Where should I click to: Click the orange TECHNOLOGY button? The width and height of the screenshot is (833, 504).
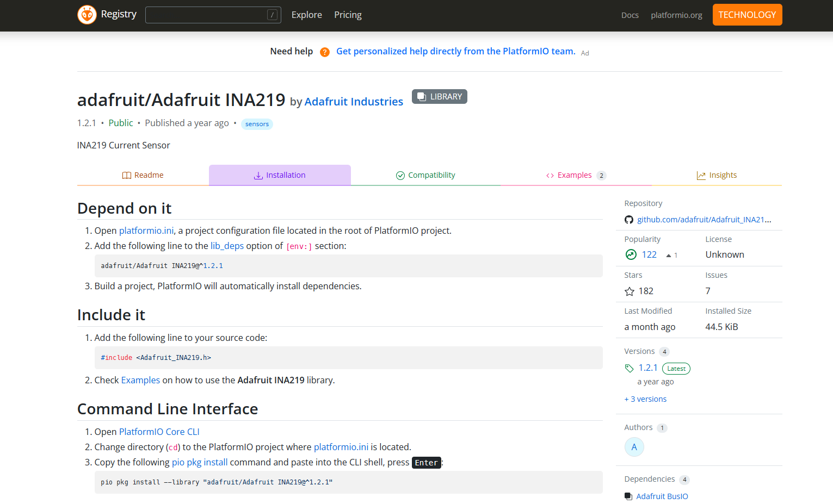[x=747, y=15]
